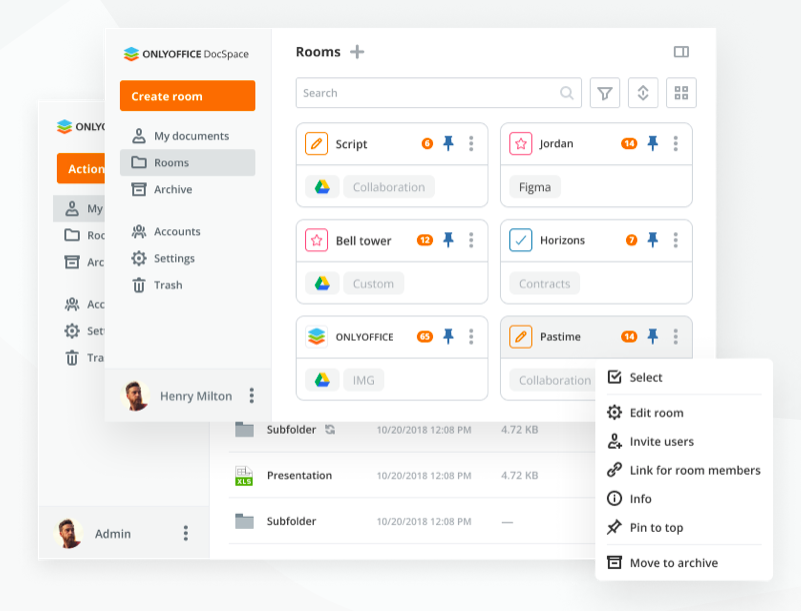Choose Move to archive in context menu

pos(684,562)
